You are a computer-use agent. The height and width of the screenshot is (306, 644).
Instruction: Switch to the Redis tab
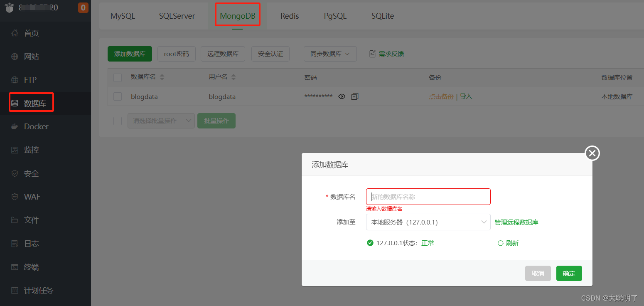(290, 16)
